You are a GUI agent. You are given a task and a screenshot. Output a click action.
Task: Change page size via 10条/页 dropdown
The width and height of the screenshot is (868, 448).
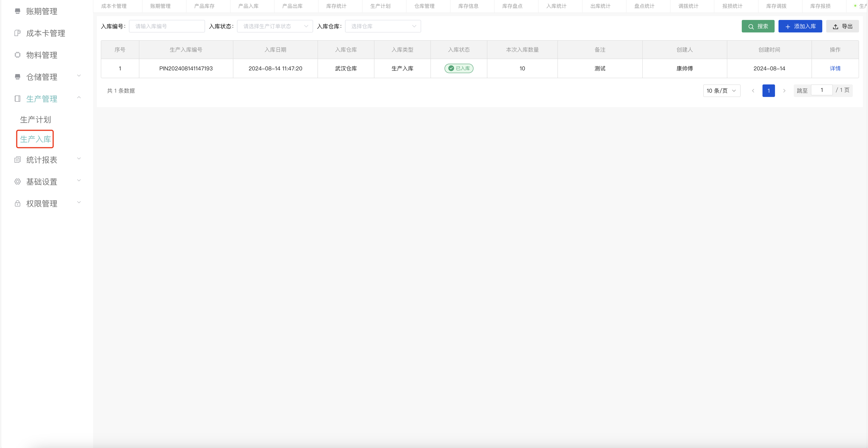(x=721, y=90)
